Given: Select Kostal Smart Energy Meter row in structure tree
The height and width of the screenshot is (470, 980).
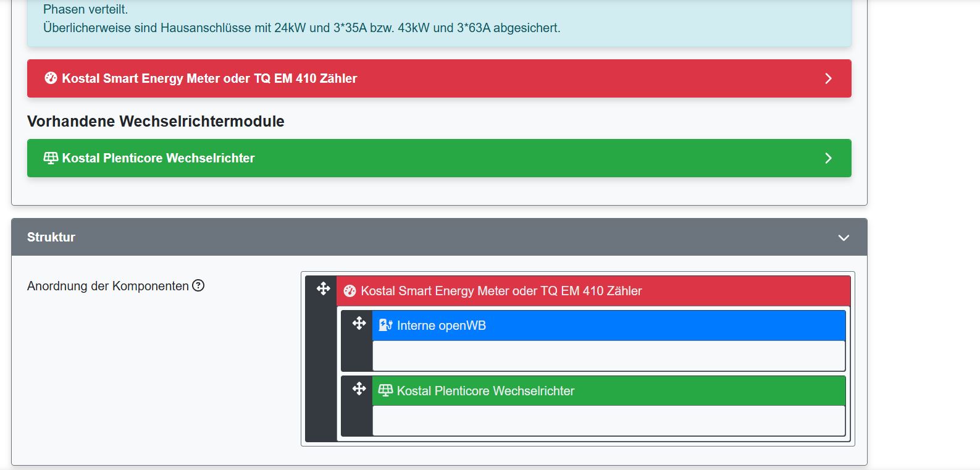Looking at the screenshot, I should 593,291.
